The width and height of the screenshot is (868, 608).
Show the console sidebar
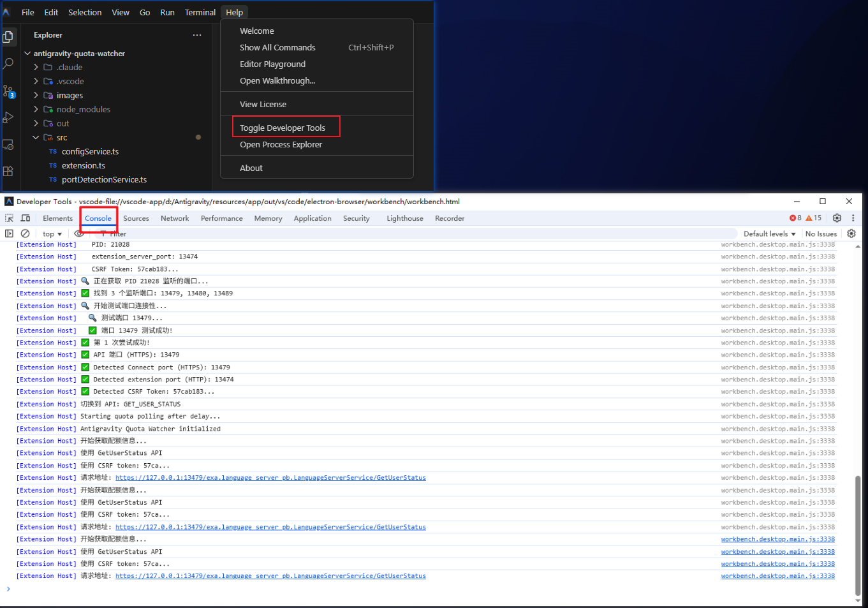point(9,234)
